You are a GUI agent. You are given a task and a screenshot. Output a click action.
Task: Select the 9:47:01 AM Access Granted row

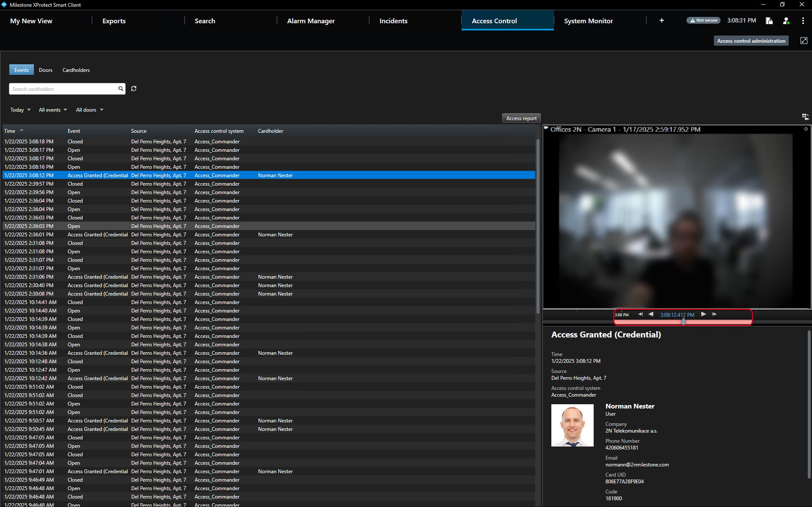(269, 471)
